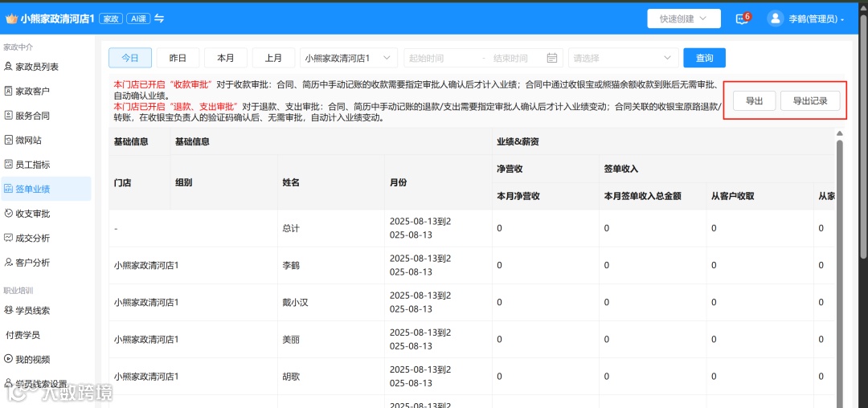Click the 家政客户 sidebar icon
The width and height of the screenshot is (868, 408).
(8, 92)
